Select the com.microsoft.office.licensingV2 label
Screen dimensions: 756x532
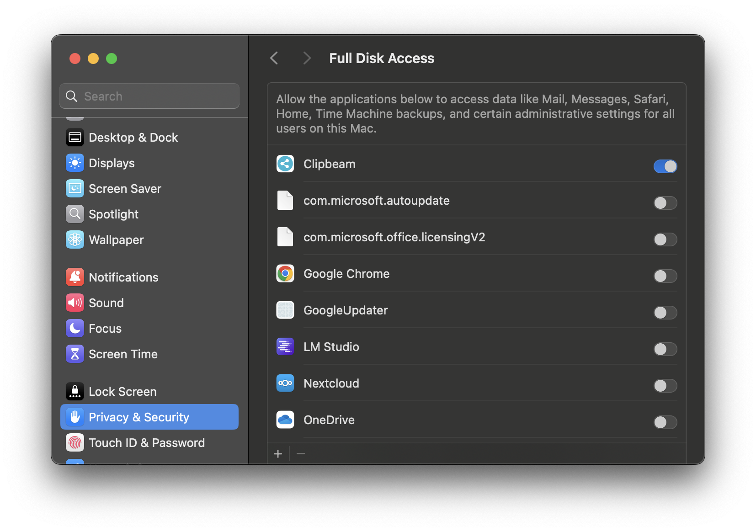pos(394,237)
